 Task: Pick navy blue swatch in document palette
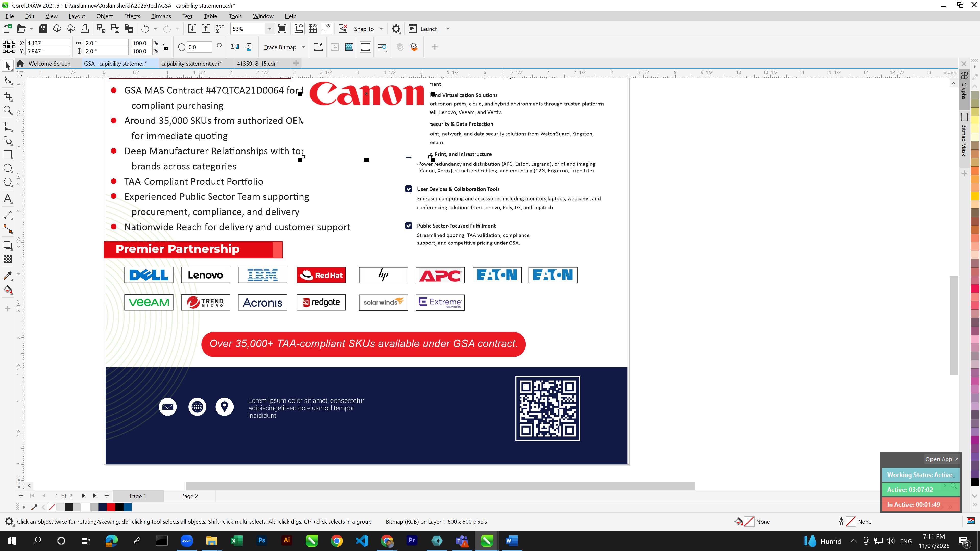tap(102, 507)
